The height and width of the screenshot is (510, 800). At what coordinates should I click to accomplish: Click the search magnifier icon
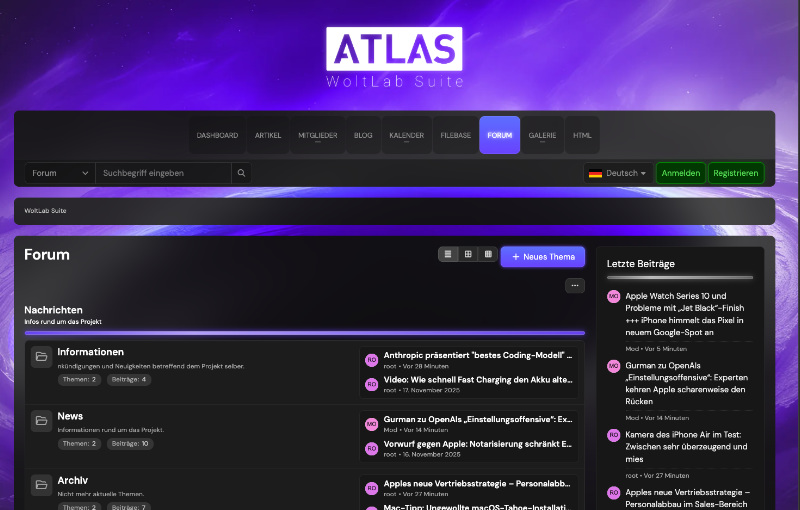(240, 173)
